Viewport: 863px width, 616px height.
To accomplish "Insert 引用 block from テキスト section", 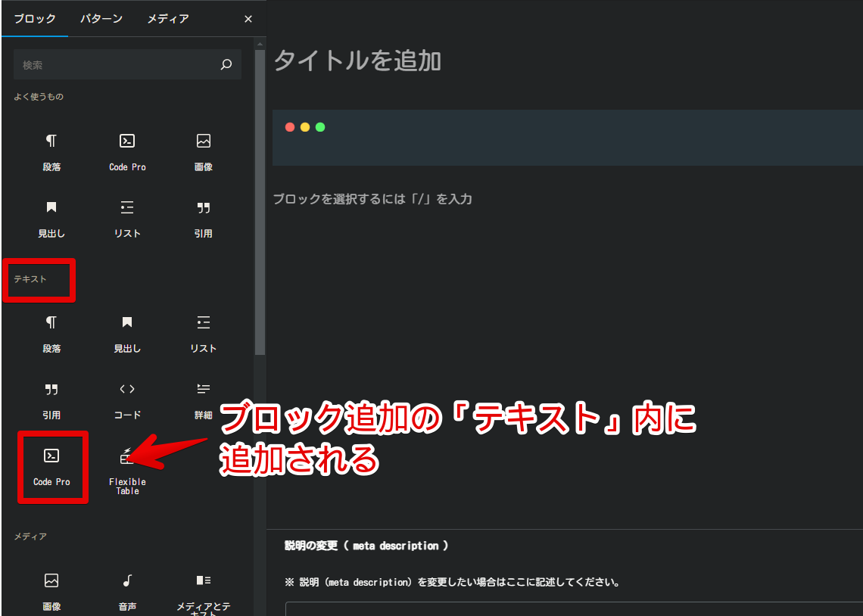I will 51,400.
